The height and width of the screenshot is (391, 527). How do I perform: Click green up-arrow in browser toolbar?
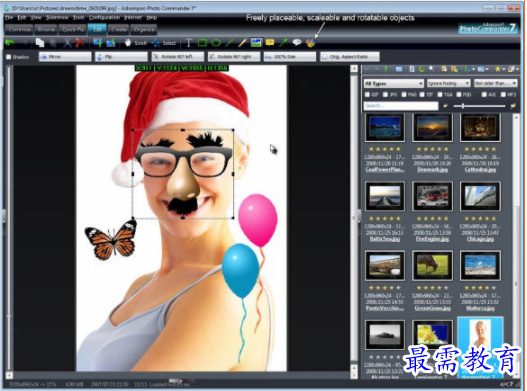(x=386, y=69)
